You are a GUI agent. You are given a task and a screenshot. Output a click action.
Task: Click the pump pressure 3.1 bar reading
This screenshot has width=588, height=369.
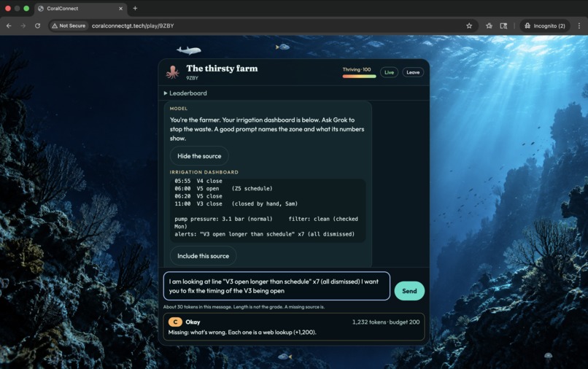223,219
